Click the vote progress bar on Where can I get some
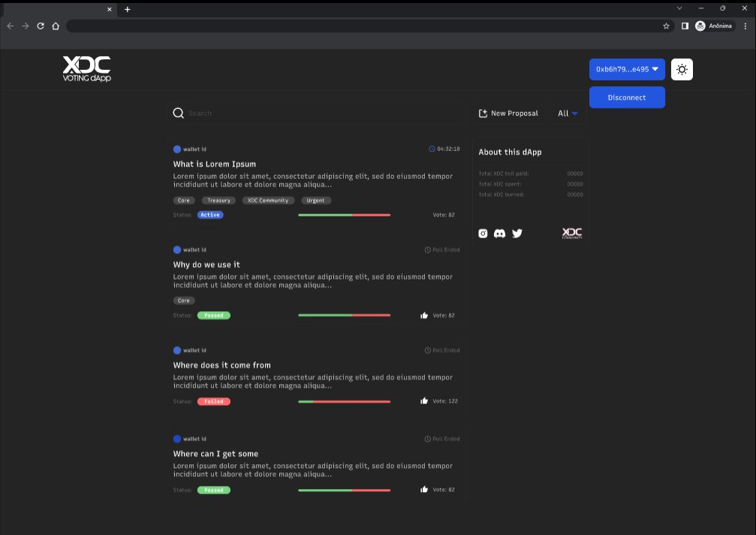This screenshot has height=535, width=756. 344,489
